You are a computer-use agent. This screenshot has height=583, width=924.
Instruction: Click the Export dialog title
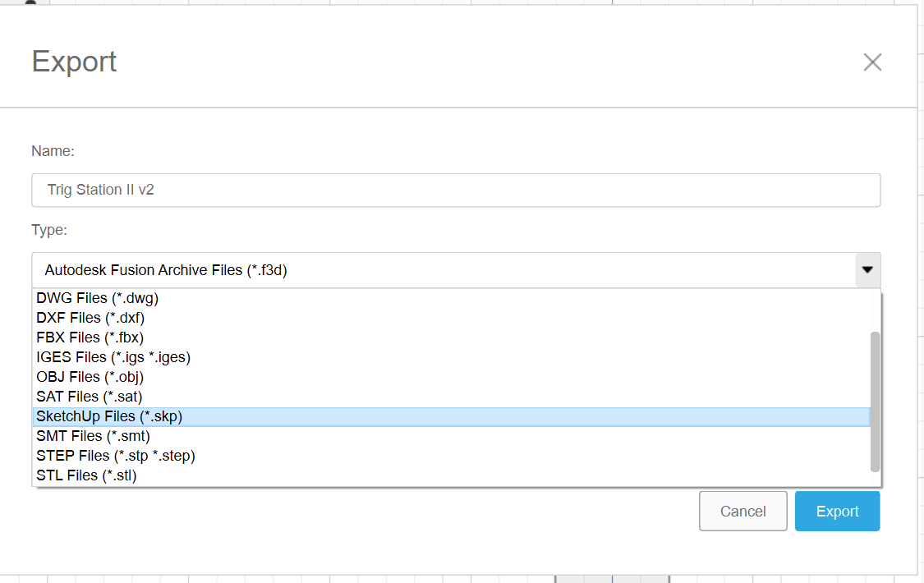pyautogui.click(x=74, y=62)
